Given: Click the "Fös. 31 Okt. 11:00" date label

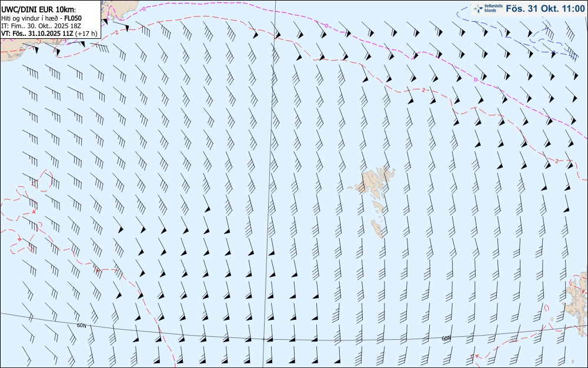Looking at the screenshot, I should pyautogui.click(x=545, y=8).
